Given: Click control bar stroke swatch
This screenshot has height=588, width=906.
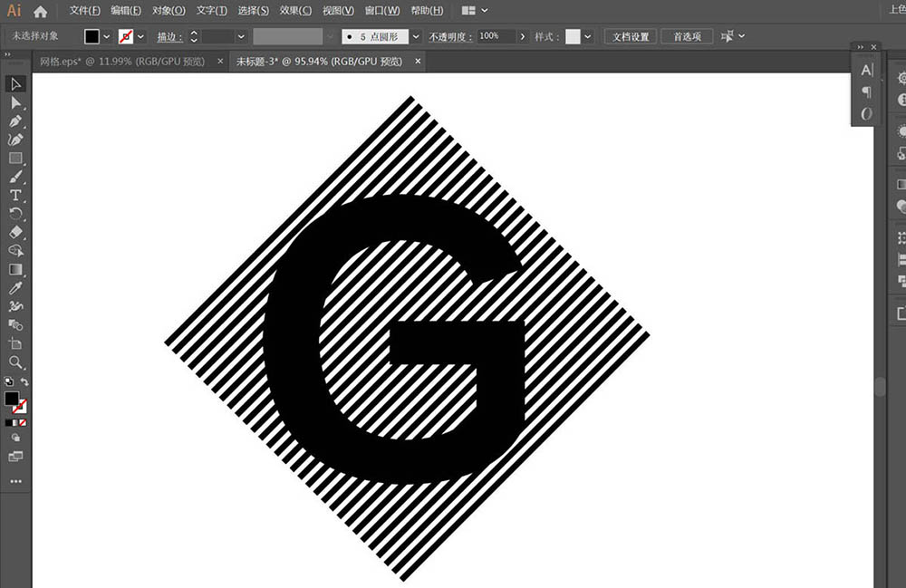Looking at the screenshot, I should tap(125, 36).
